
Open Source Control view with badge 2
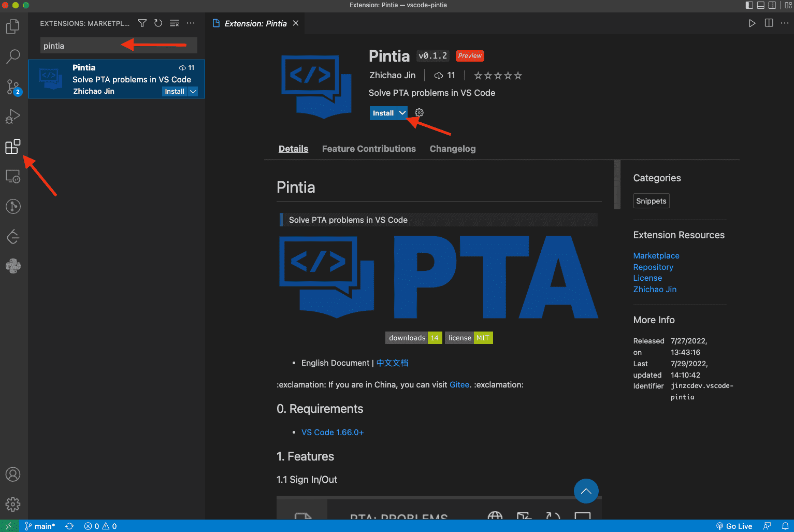[13, 87]
